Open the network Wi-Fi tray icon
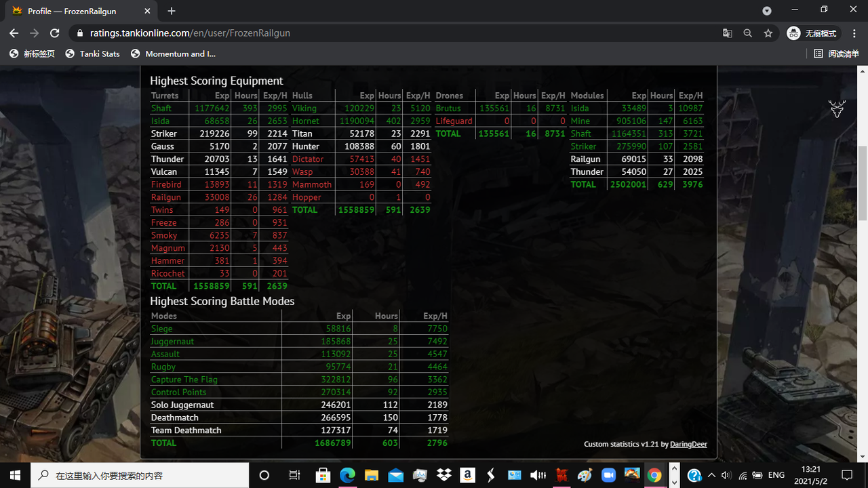 743,475
